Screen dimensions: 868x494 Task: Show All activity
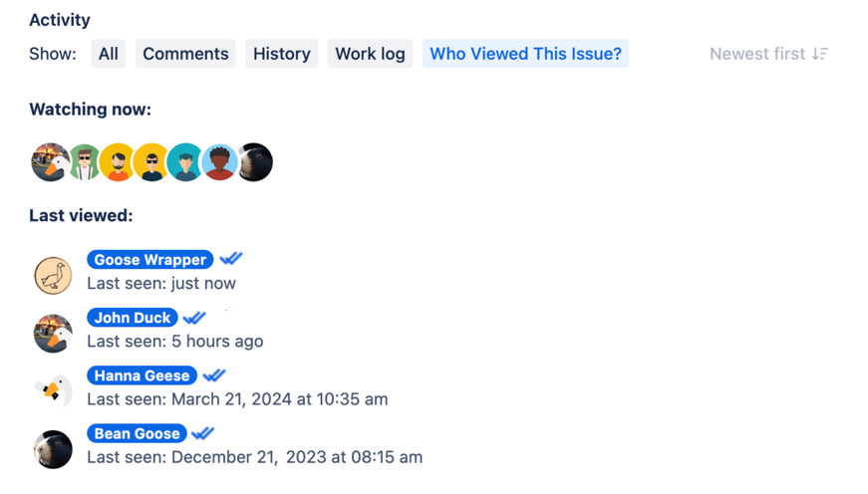point(109,54)
